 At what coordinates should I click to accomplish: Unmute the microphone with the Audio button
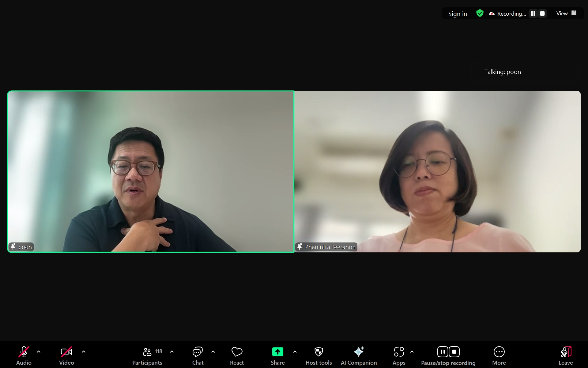(24, 355)
